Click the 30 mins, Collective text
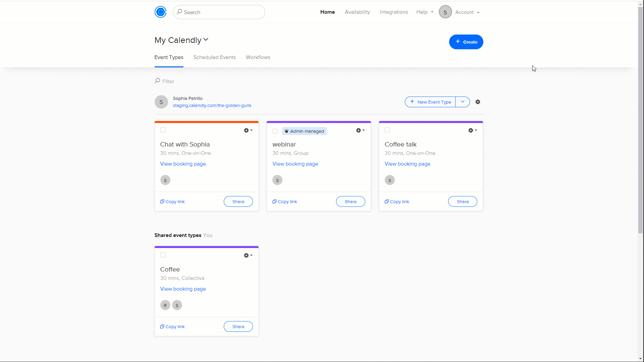The height and width of the screenshot is (362, 644). coord(182,278)
